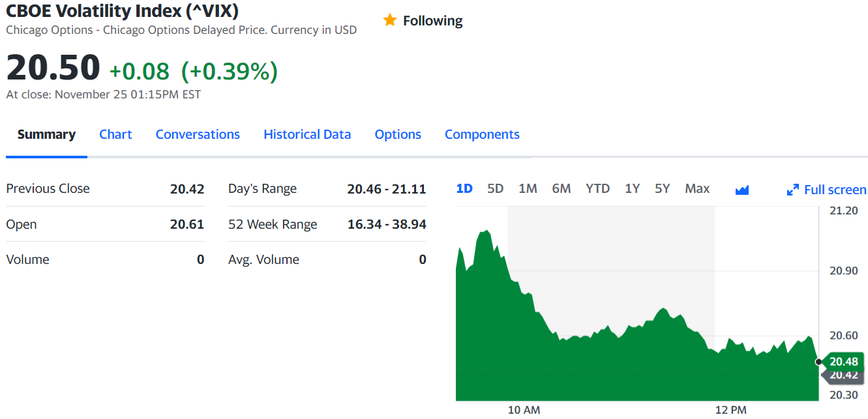Click the Open value 20.61
Viewport: 868px width, 419px height.
coord(187,224)
